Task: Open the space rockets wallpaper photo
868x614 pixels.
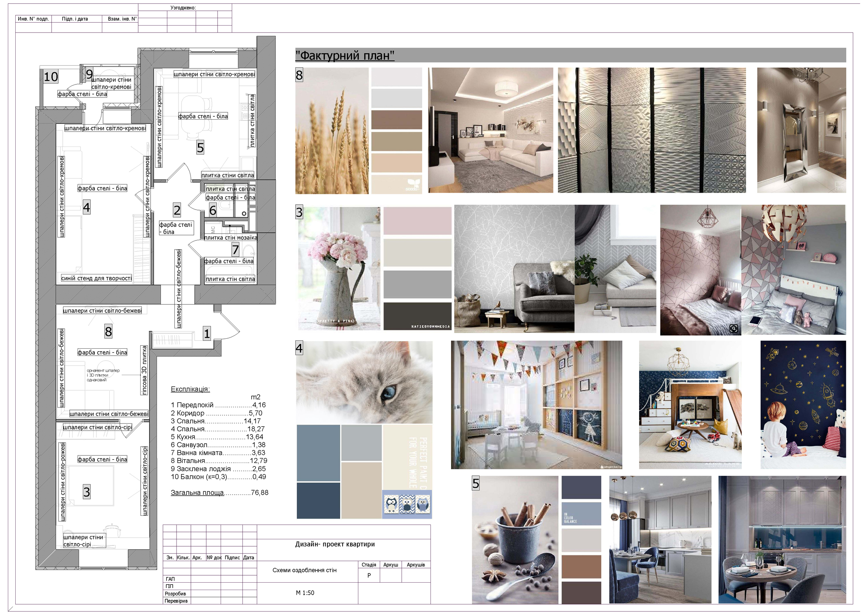Action: point(803,405)
